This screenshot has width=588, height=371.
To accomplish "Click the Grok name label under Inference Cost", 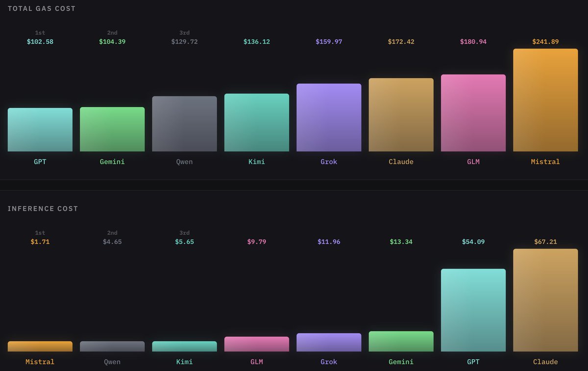I will pyautogui.click(x=329, y=362).
